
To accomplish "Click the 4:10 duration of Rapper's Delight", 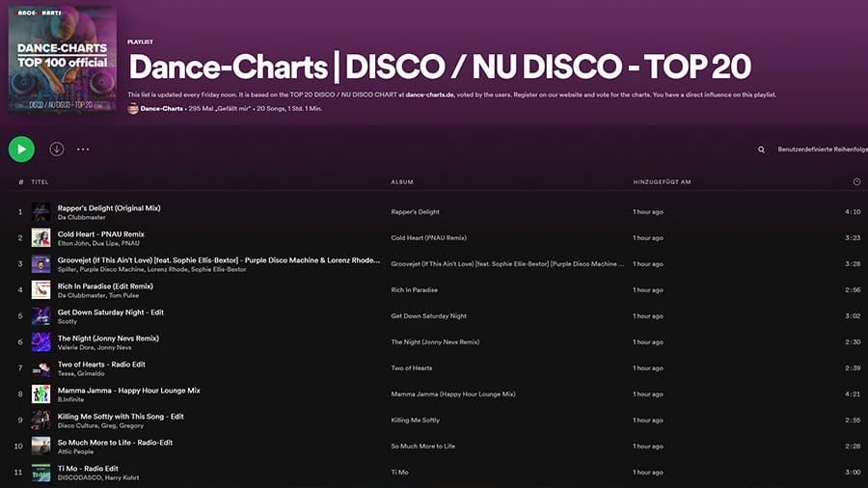I will pyautogui.click(x=853, y=212).
